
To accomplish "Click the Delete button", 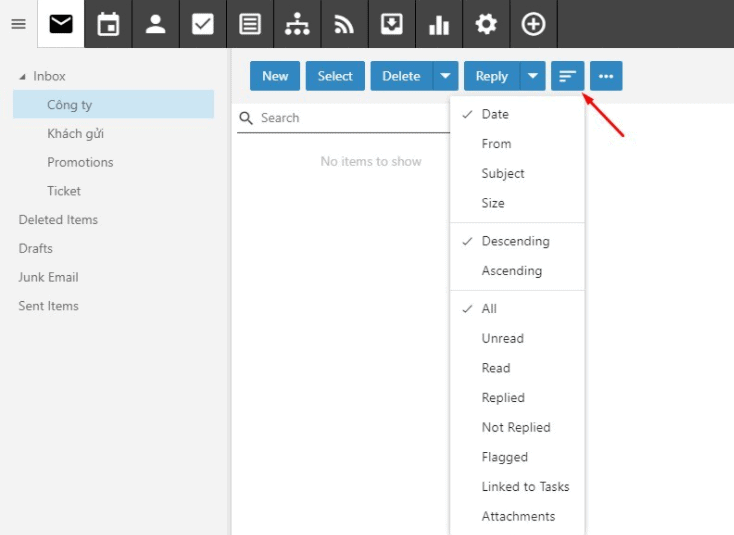I will click(x=402, y=76).
